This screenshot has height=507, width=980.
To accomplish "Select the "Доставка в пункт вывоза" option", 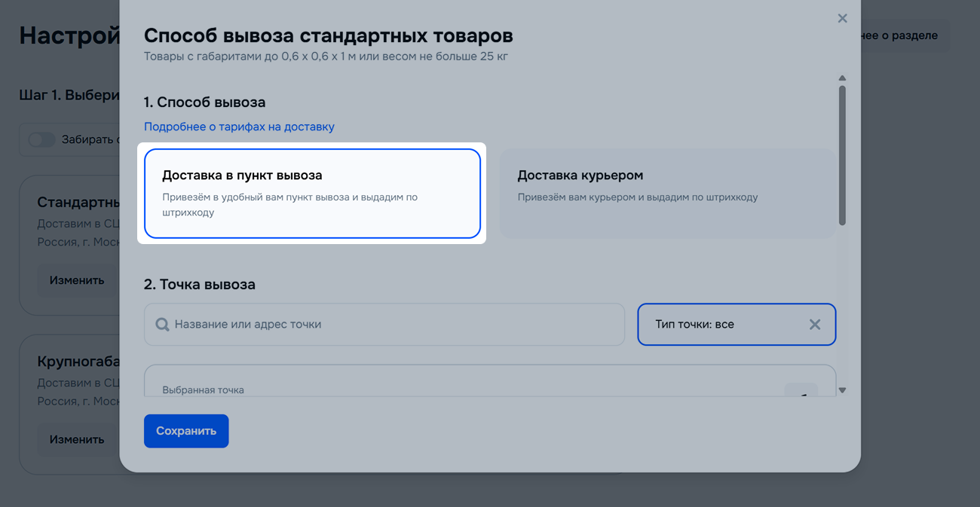I will pyautogui.click(x=312, y=194).
